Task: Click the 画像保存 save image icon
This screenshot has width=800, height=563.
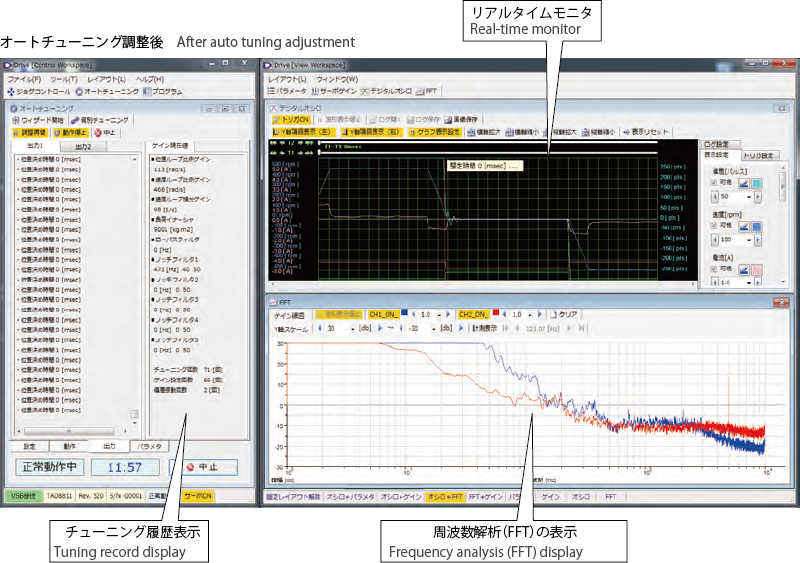Action: coord(464,118)
